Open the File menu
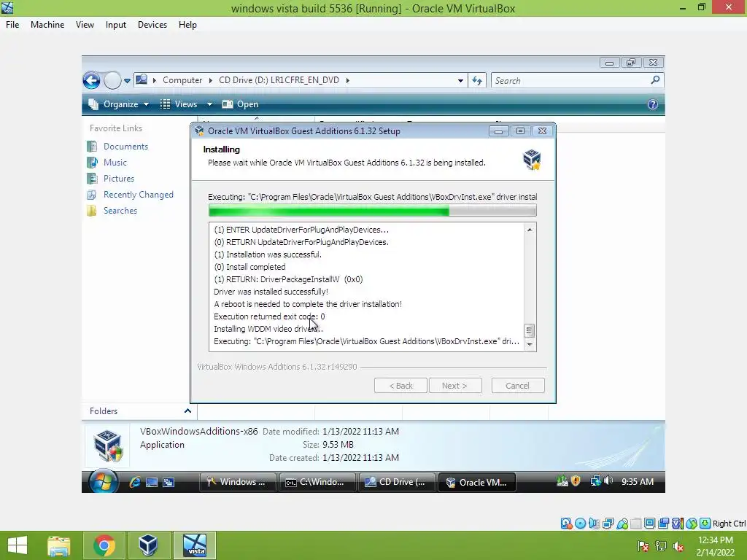Viewport: 747px width, 560px height. (12, 25)
